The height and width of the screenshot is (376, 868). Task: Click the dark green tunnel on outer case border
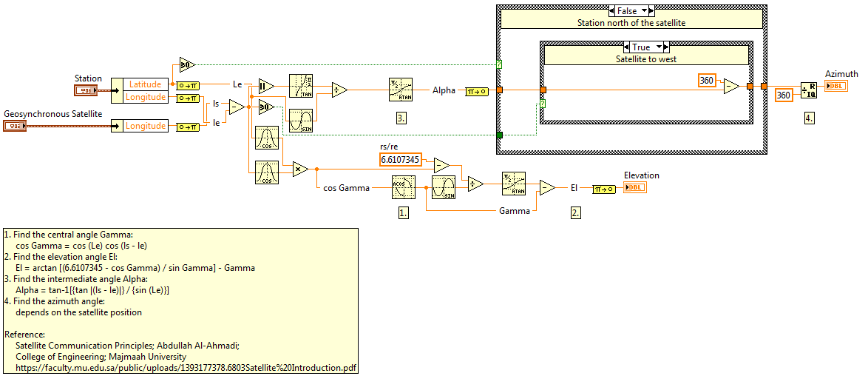499,135
